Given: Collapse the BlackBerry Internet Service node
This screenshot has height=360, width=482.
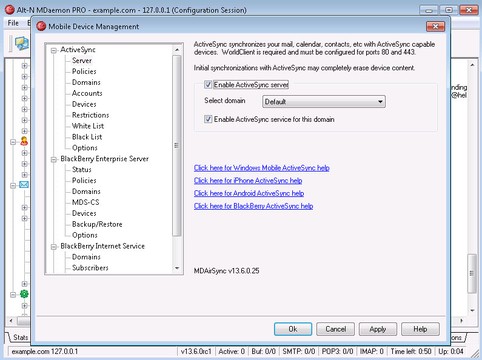Looking at the screenshot, I should [53, 247].
